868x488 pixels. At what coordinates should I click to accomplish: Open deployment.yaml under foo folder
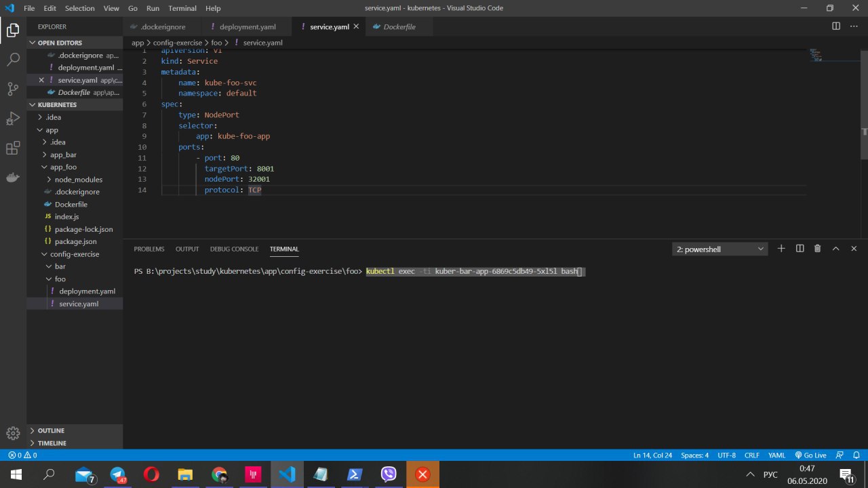coord(75,291)
